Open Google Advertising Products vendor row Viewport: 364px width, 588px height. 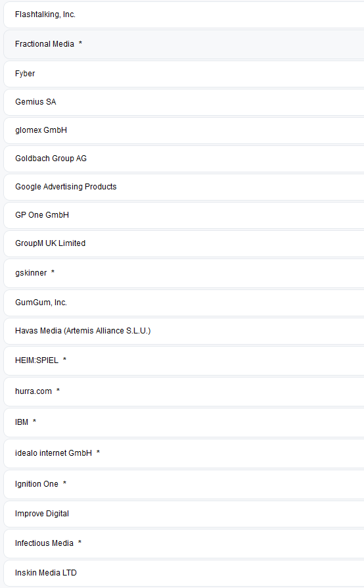[x=184, y=187]
